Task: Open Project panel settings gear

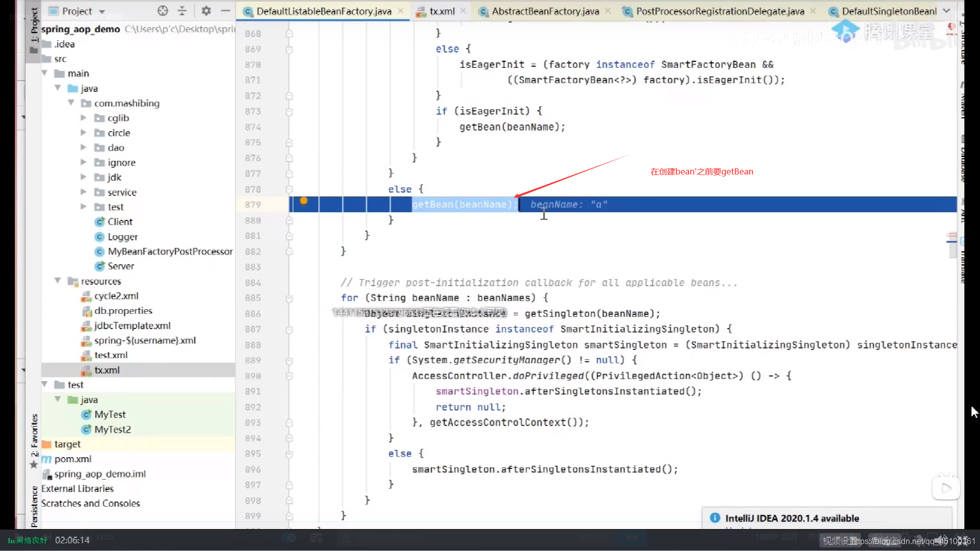Action: (x=206, y=11)
